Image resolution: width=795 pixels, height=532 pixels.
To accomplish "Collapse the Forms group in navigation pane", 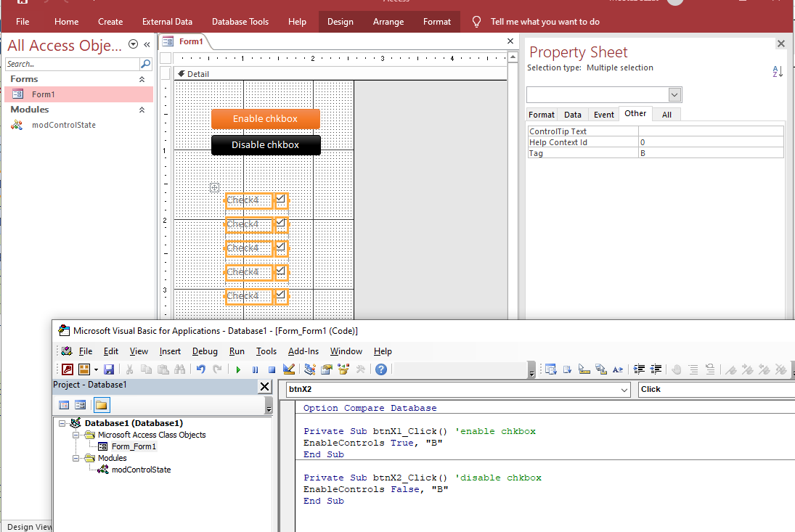I will tap(142, 79).
